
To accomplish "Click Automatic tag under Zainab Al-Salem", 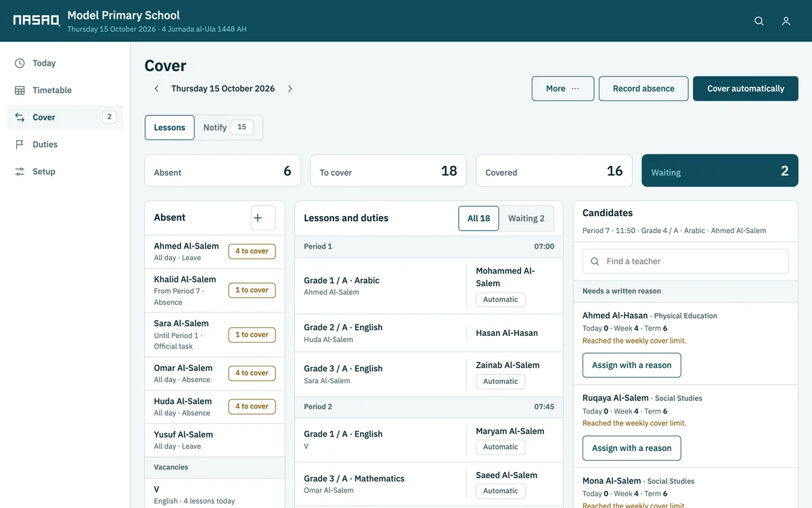I will coord(501,381).
